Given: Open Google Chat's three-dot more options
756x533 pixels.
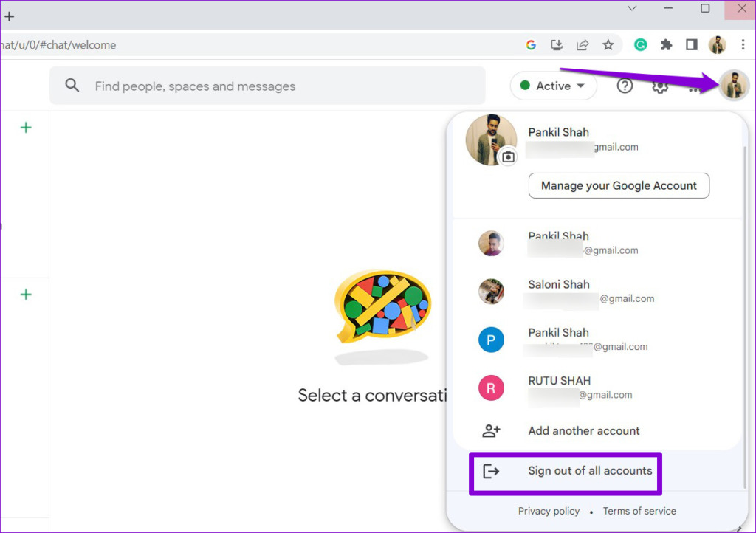Looking at the screenshot, I should click(694, 89).
